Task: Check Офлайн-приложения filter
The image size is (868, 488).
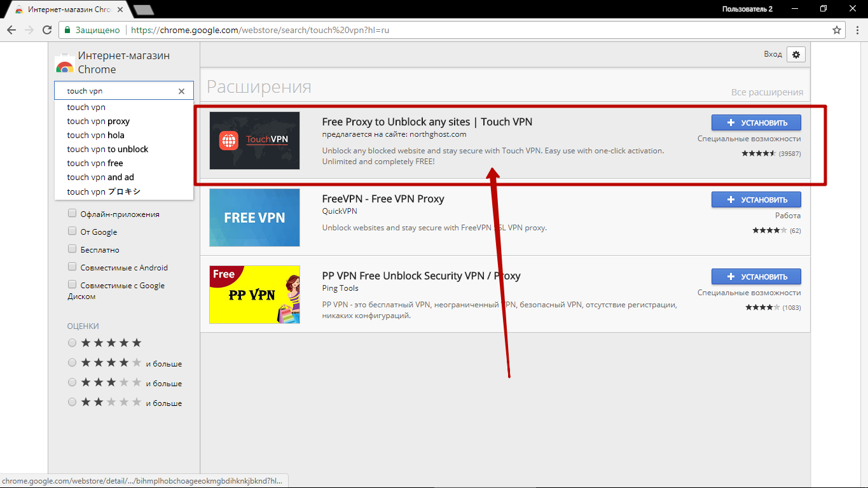Action: click(72, 214)
